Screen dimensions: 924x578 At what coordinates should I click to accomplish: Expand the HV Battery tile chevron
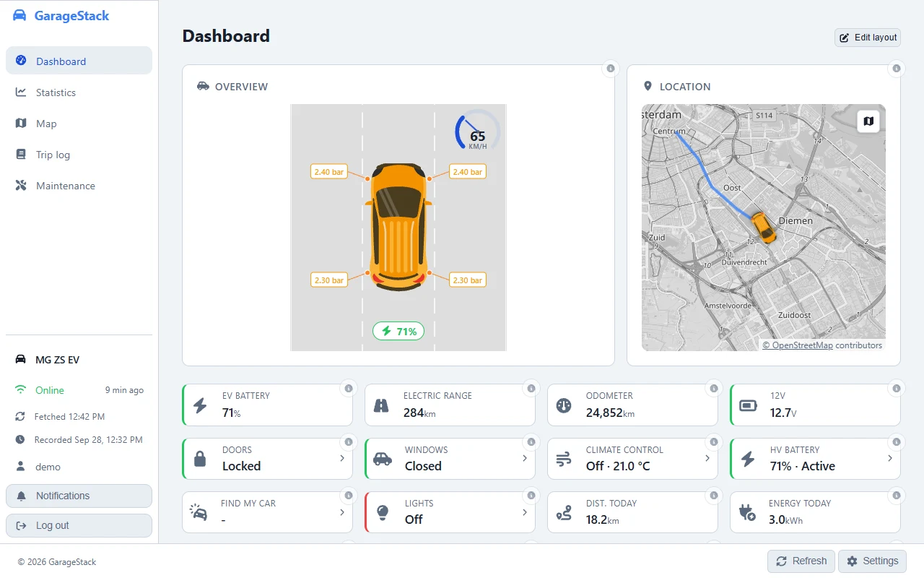pos(890,458)
